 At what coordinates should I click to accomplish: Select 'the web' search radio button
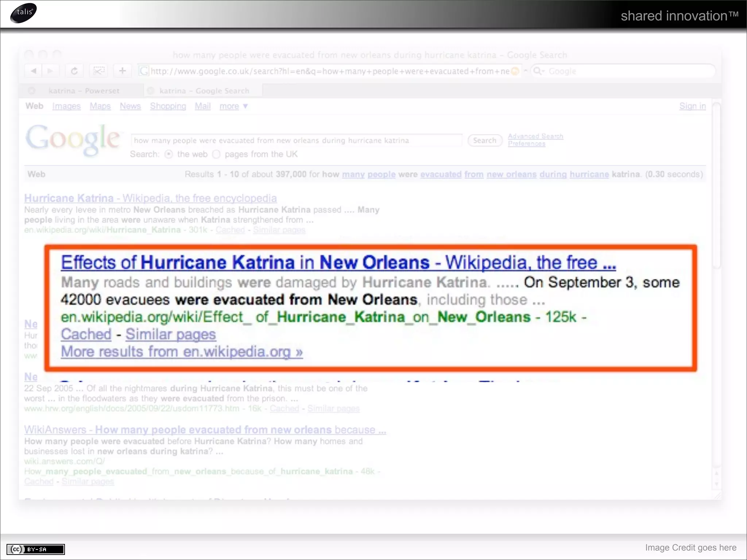coord(169,154)
